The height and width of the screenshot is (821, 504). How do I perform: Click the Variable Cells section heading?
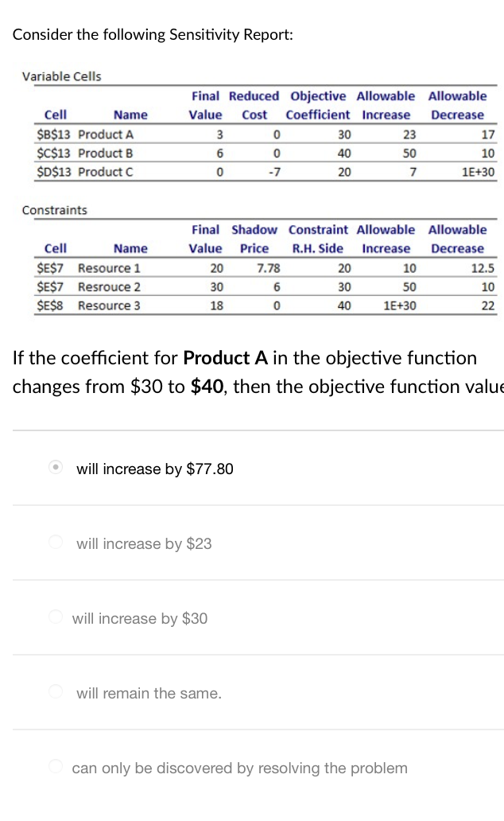pyautogui.click(x=61, y=76)
